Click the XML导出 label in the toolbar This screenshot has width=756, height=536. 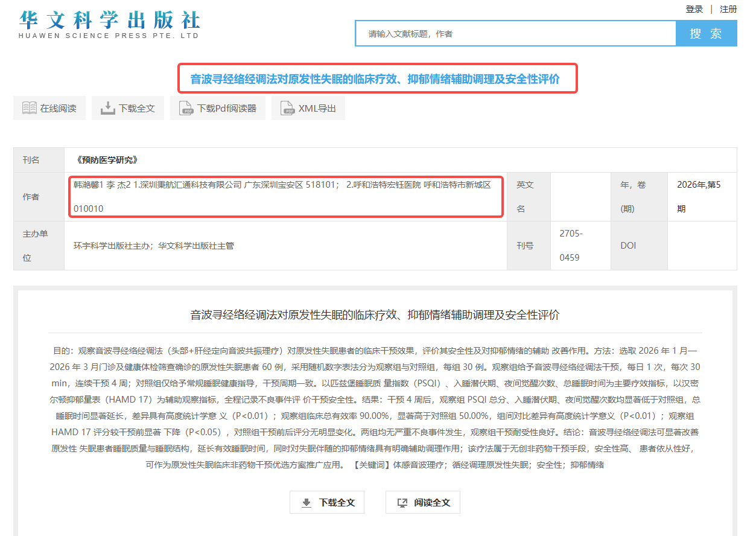[x=317, y=109]
